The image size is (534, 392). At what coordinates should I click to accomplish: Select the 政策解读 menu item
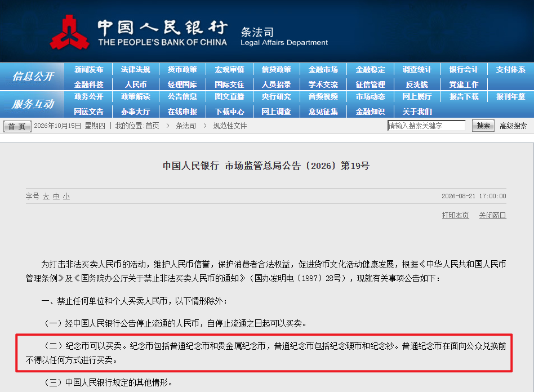(x=136, y=97)
